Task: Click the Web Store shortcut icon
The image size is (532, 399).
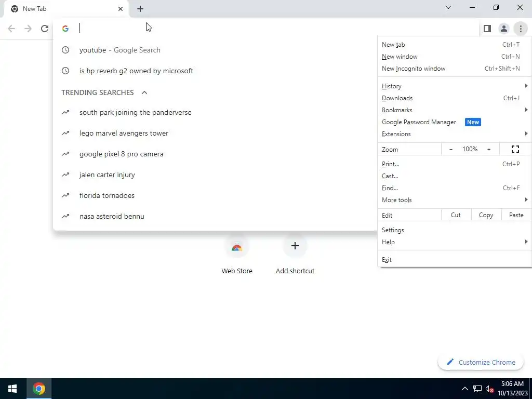Action: (x=237, y=247)
